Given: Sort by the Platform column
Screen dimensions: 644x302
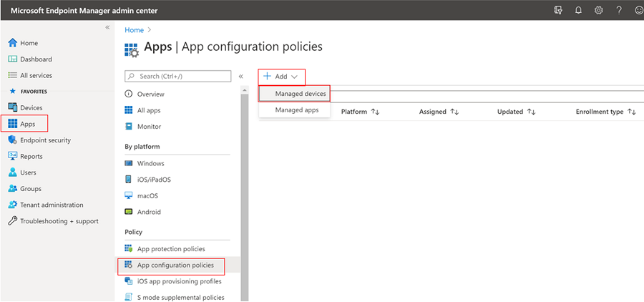Looking at the screenshot, I should click(360, 112).
